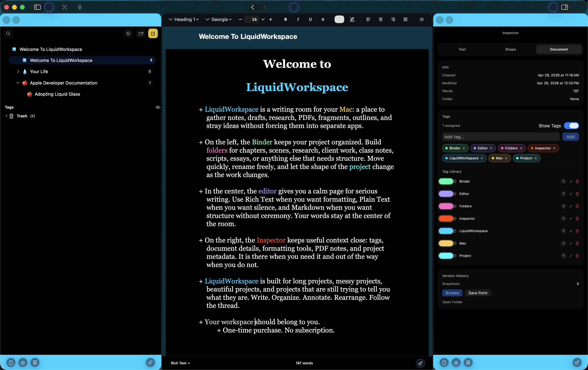Image resolution: width=588 pixels, height=370 pixels.
Task: Click the Add tag button
Action: click(571, 137)
